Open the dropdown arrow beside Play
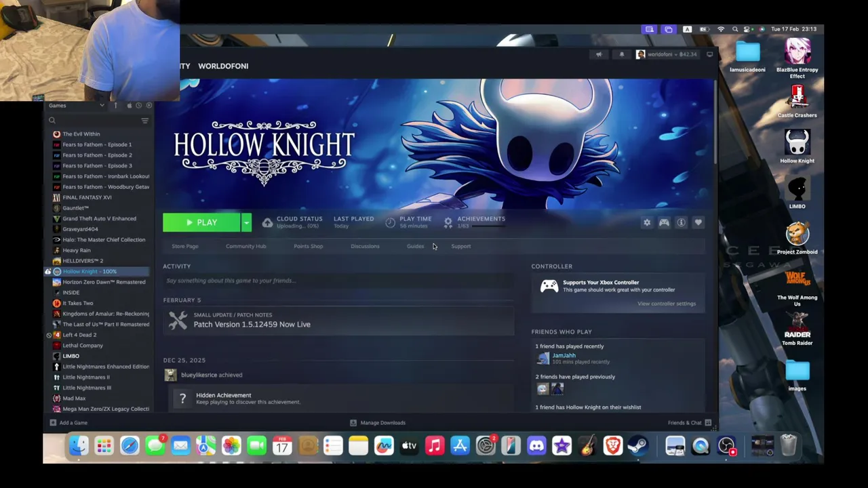The height and width of the screenshot is (488, 868). pos(246,222)
